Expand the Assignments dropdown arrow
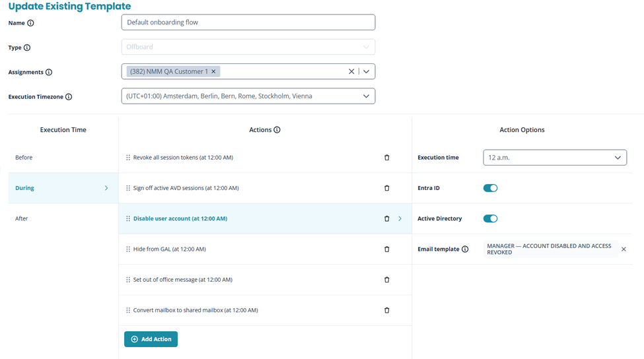Image resolution: width=644 pixels, height=359 pixels. (367, 71)
